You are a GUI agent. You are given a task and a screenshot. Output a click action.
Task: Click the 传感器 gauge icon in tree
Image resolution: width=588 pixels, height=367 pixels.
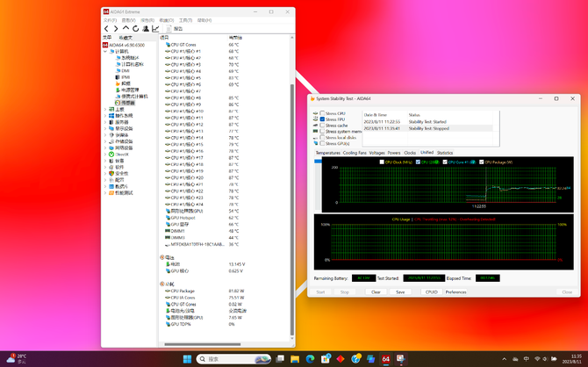[x=118, y=103]
